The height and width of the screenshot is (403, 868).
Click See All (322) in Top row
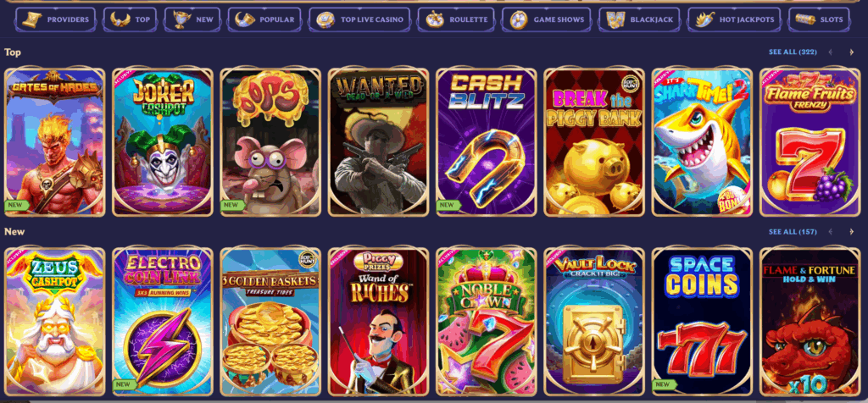tap(793, 52)
